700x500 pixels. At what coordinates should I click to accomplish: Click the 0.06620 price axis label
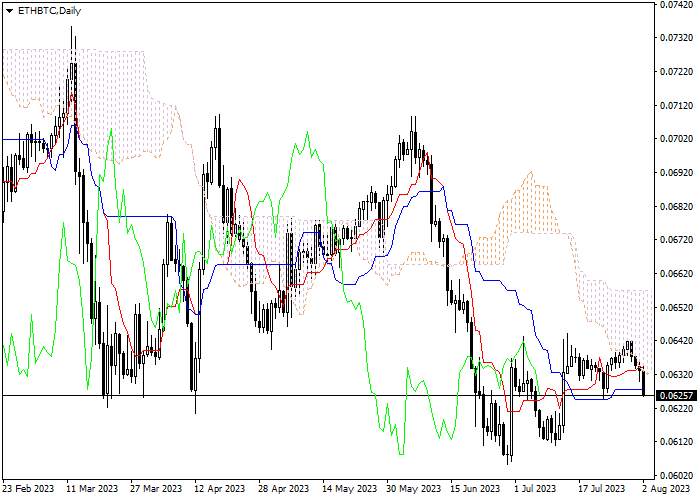[x=677, y=273]
